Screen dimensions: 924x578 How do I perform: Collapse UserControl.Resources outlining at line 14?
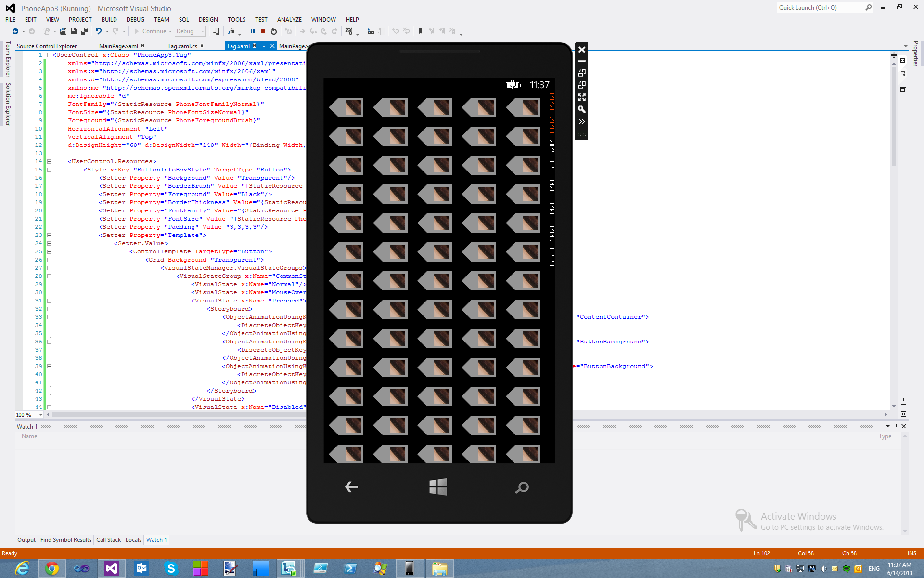point(49,161)
